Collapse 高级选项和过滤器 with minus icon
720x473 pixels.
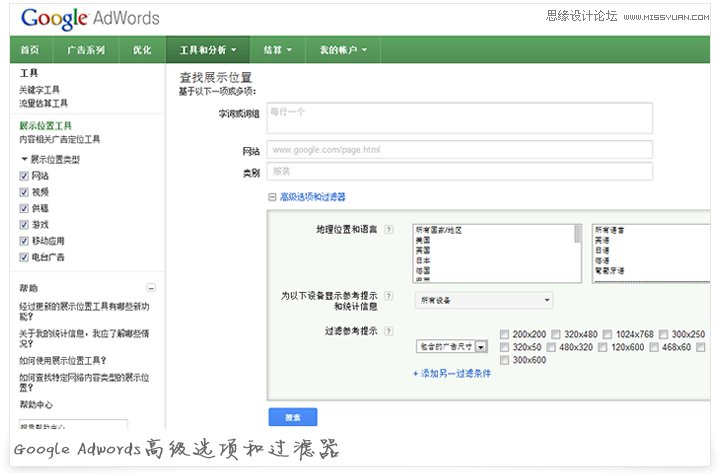[x=272, y=197]
